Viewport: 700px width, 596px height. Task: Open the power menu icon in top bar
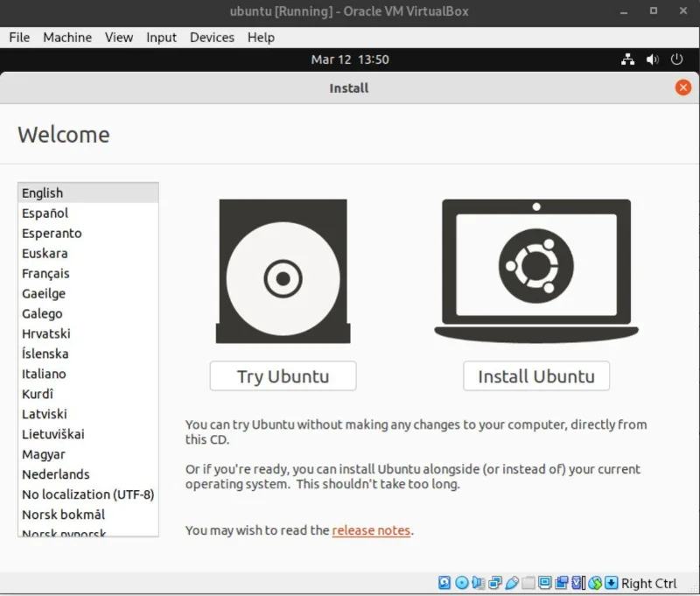click(676, 60)
